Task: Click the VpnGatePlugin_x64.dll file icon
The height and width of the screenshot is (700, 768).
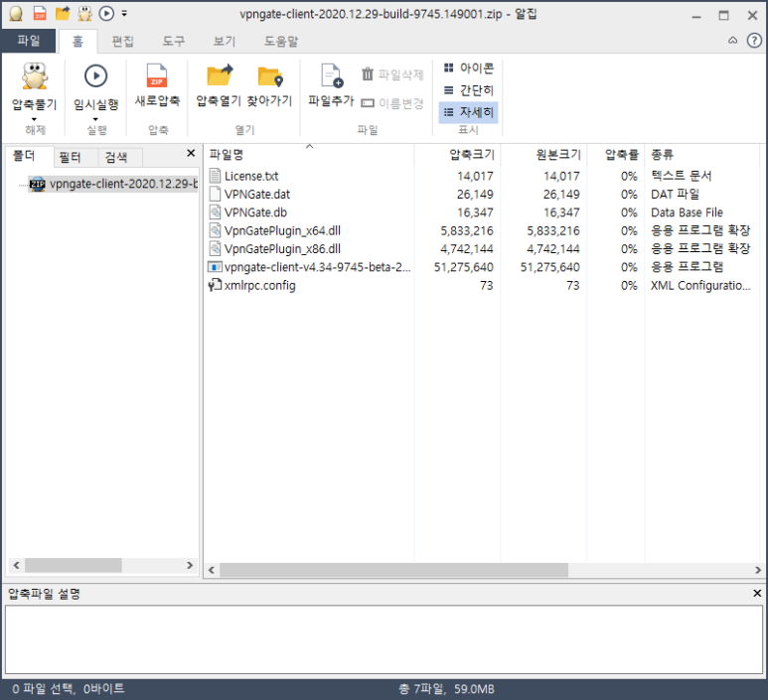Action: 215,230
